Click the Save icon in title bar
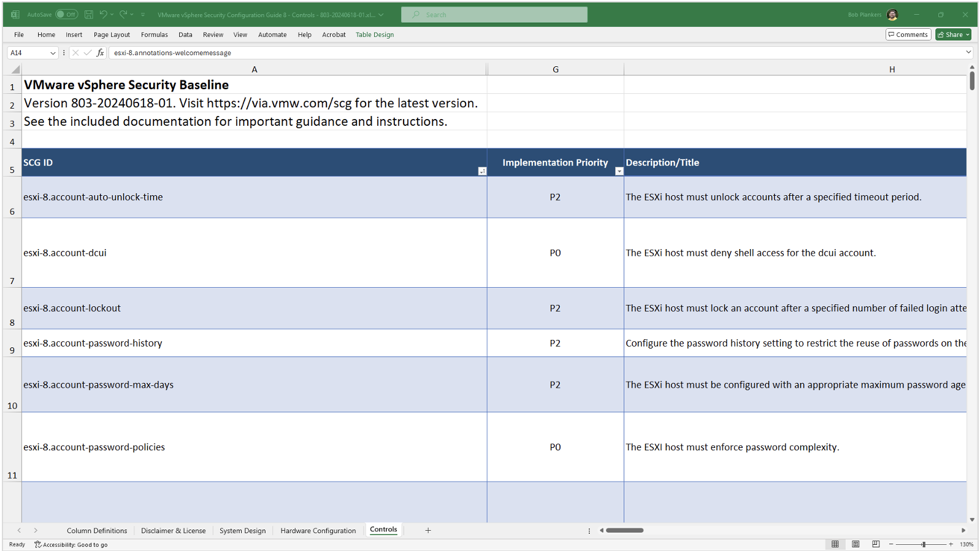980x551 pixels. [x=89, y=14]
